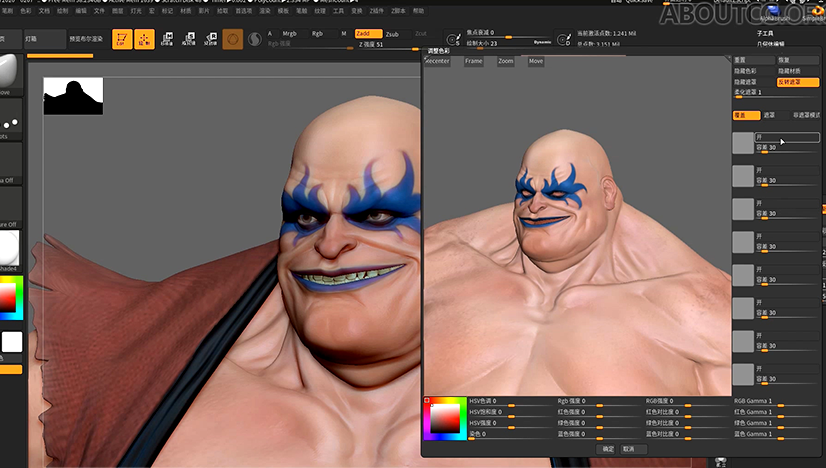Viewport: 826px width, 468px height.
Task: Adjust the 染色 0 slider
Action: click(x=510, y=435)
